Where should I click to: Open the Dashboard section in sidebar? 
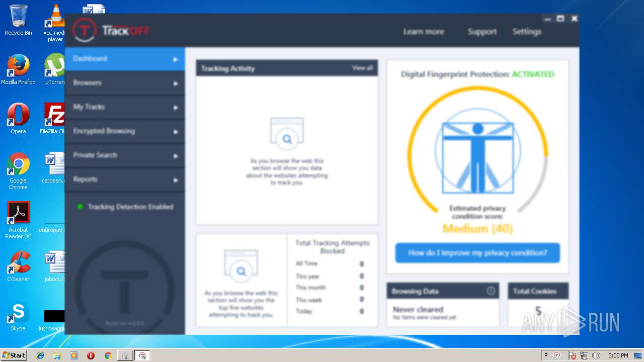[x=125, y=59]
